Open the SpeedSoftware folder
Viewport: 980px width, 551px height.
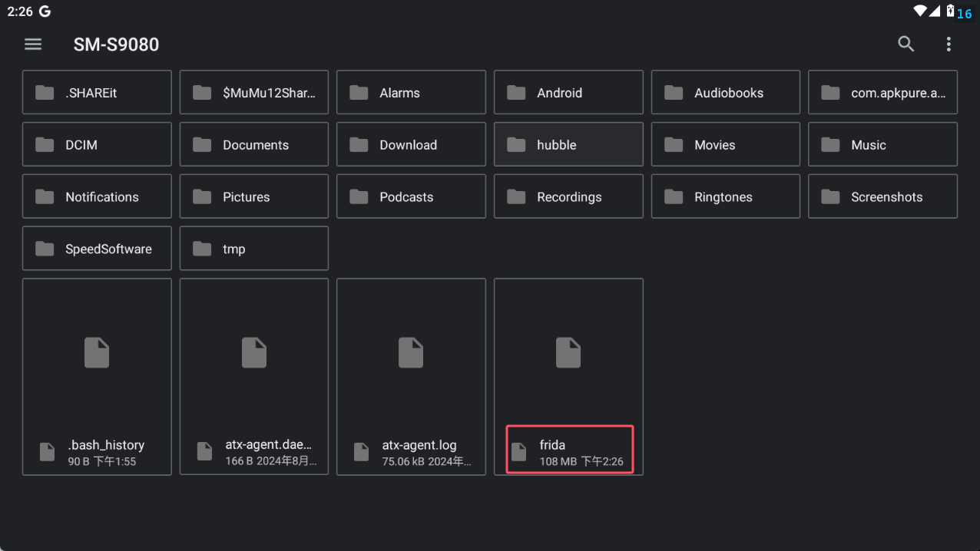(97, 249)
